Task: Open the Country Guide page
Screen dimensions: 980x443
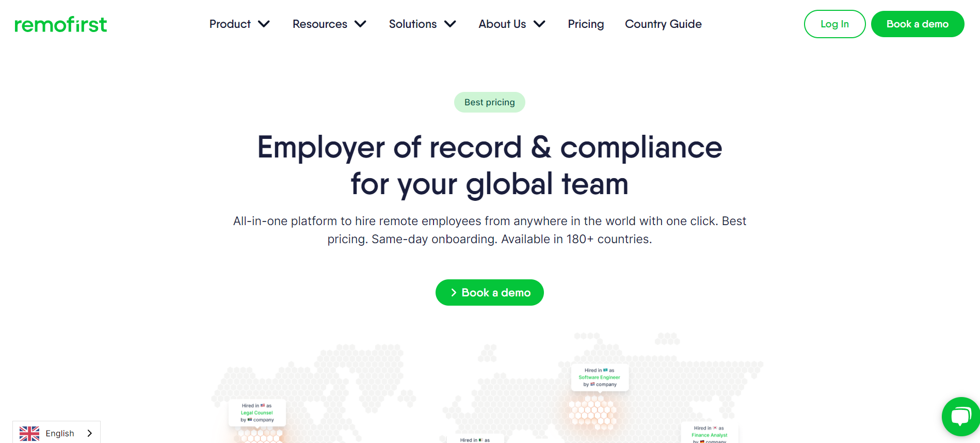Action: point(663,24)
